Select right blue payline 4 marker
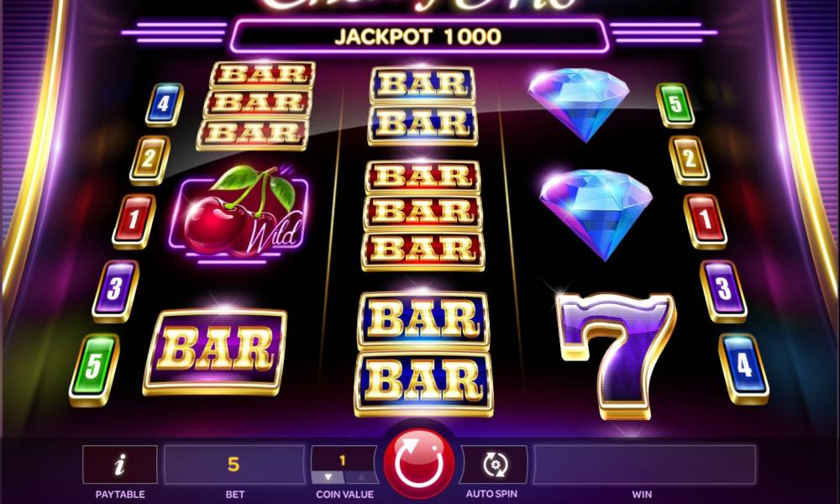Image resolution: width=840 pixels, height=504 pixels. pos(743,369)
